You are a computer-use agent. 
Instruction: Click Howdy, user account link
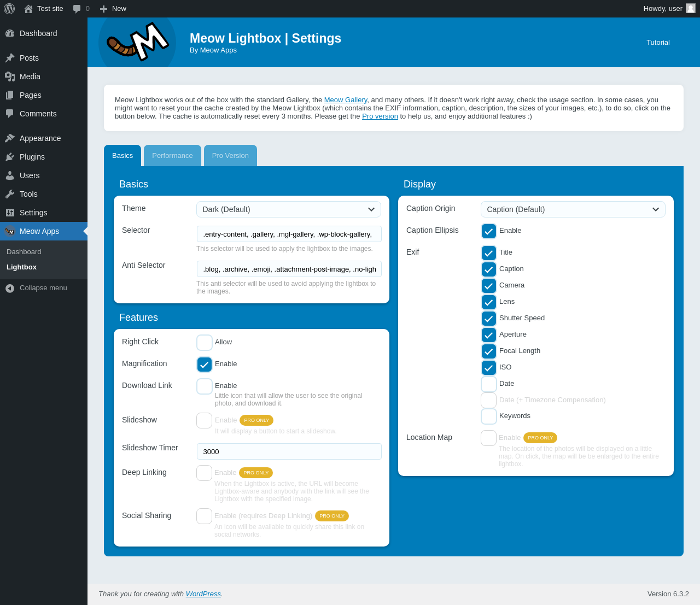(669, 9)
